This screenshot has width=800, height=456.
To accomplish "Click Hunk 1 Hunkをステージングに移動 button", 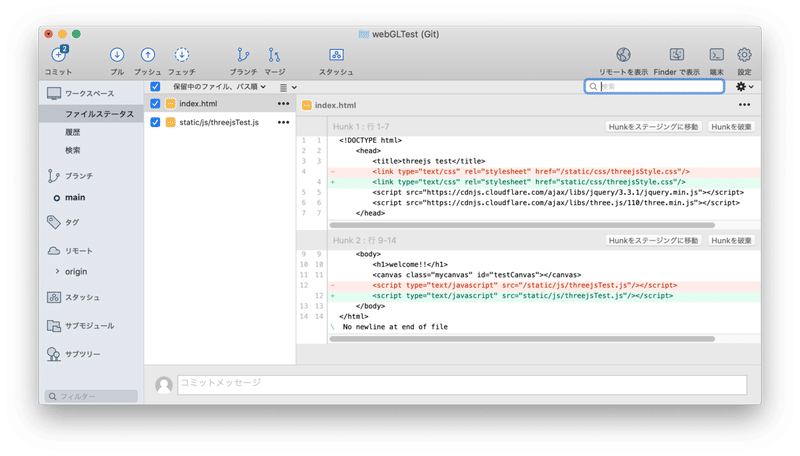I will coord(654,126).
